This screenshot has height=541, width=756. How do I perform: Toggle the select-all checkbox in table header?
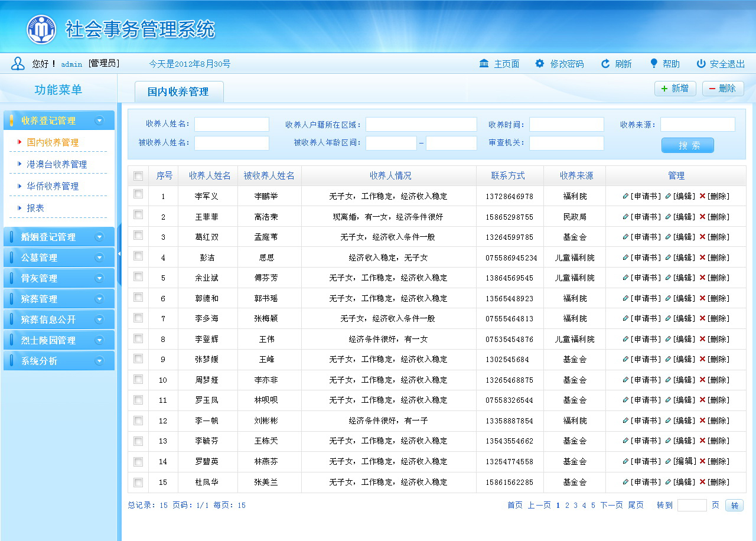138,176
